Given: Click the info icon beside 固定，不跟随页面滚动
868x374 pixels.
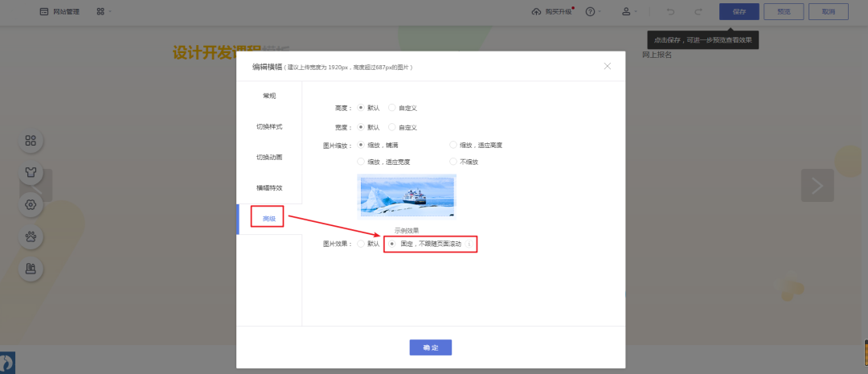Looking at the screenshot, I should point(469,244).
